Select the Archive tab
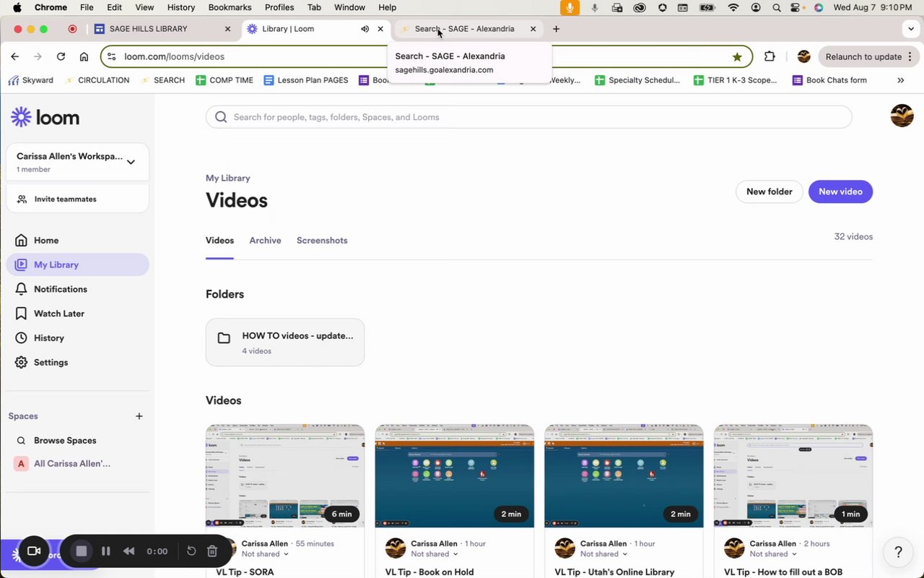The width and height of the screenshot is (924, 578). (x=265, y=241)
